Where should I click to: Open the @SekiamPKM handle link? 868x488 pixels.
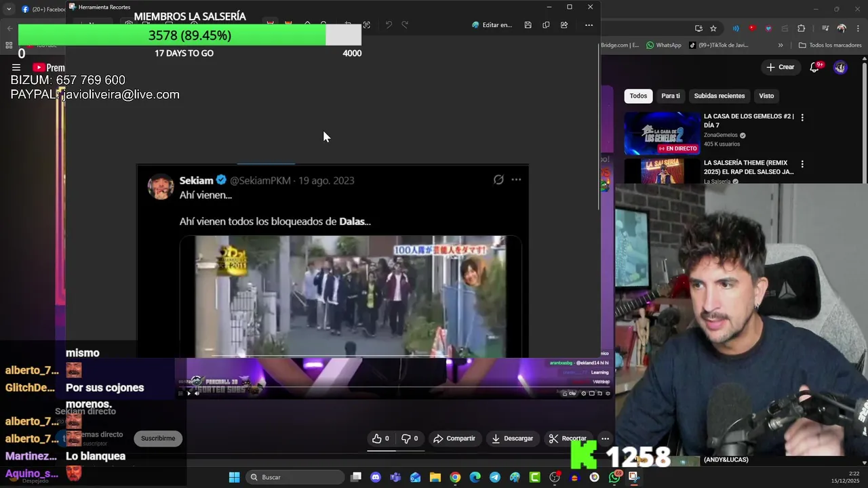260,180
